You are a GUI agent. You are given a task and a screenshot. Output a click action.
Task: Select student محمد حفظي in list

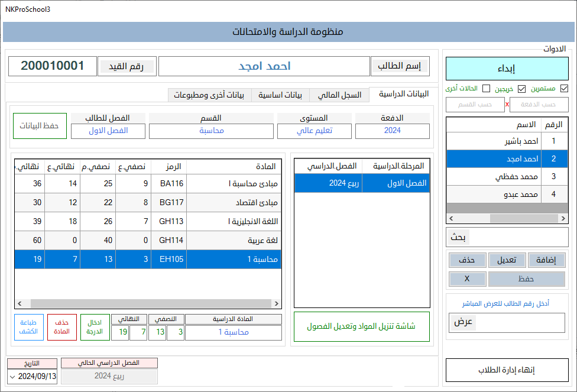pos(507,177)
